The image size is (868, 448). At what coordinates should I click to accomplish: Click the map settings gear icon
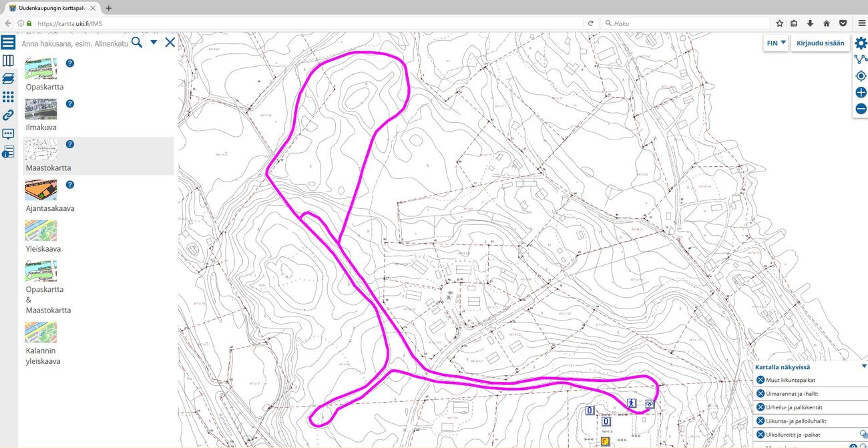click(861, 43)
